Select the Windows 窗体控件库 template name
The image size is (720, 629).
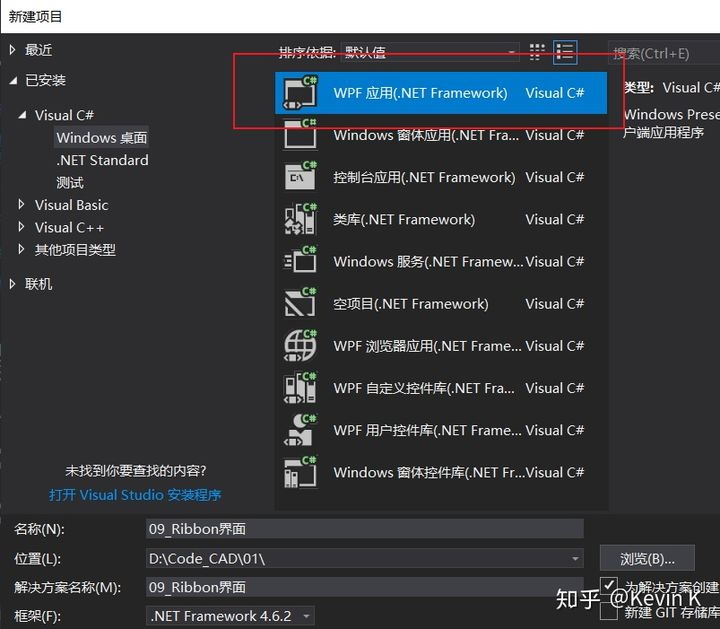pyautogui.click(x=429, y=472)
